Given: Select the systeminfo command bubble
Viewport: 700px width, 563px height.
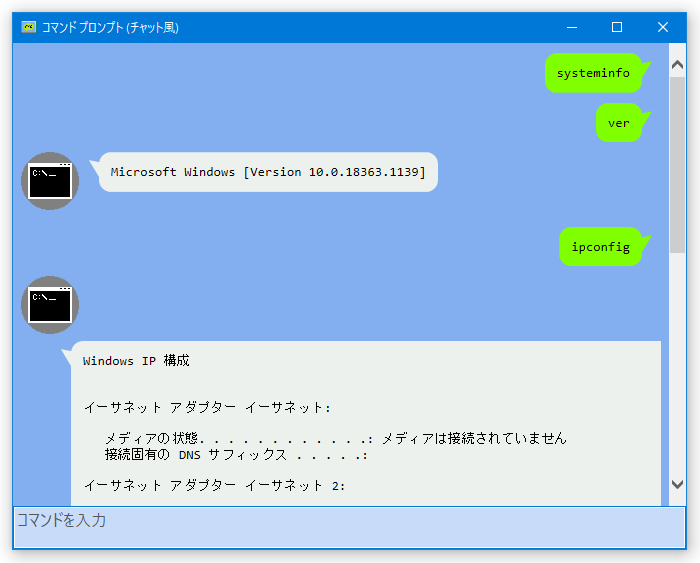Looking at the screenshot, I should [x=593, y=73].
